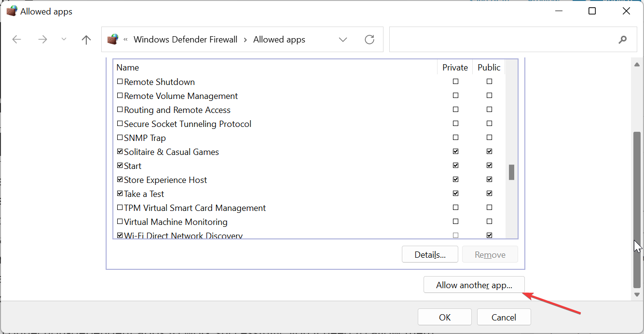Viewport: 644px width, 334px height.
Task: Select TPM Virtual Smart Card Management text
Action: coord(195,208)
